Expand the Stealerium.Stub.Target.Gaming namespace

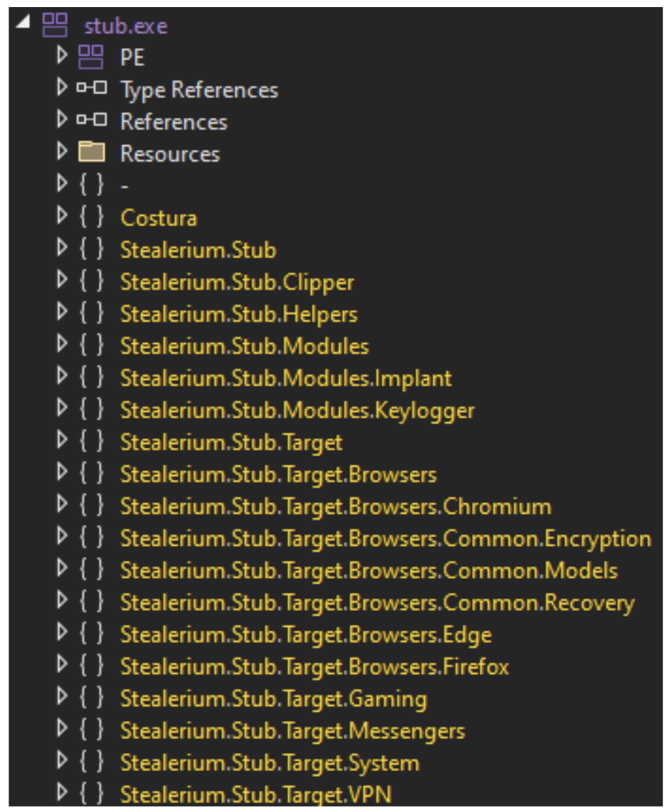[63, 698]
